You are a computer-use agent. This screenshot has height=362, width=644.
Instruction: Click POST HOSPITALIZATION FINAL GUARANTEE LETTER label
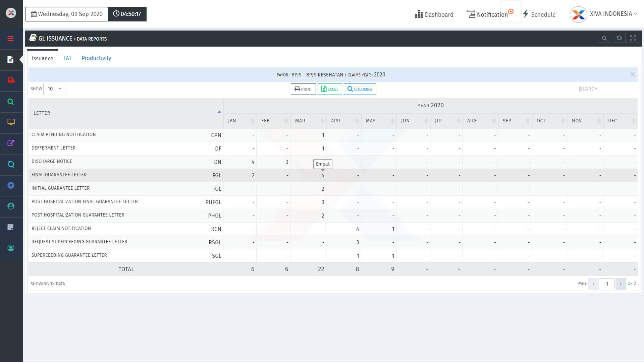point(85,201)
